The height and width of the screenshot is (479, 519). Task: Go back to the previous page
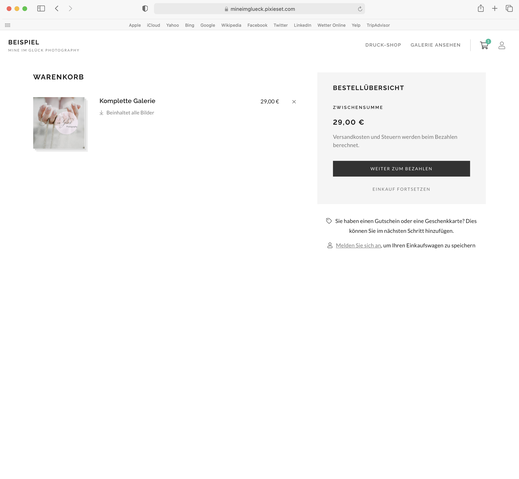tap(57, 9)
